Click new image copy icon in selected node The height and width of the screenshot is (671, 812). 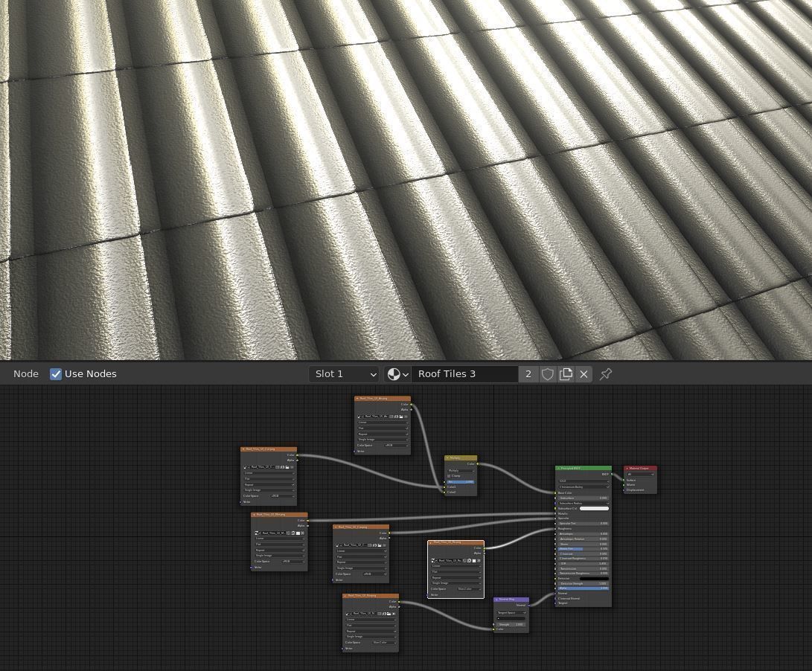click(x=469, y=560)
